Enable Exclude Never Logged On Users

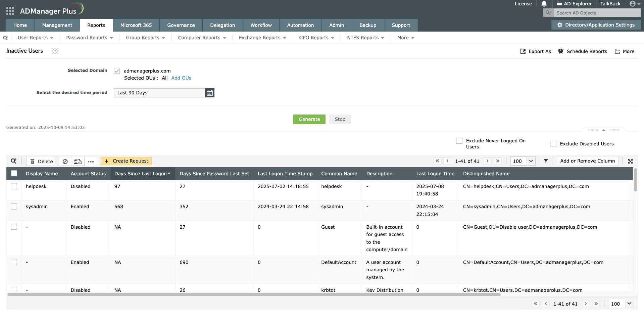[x=459, y=141]
